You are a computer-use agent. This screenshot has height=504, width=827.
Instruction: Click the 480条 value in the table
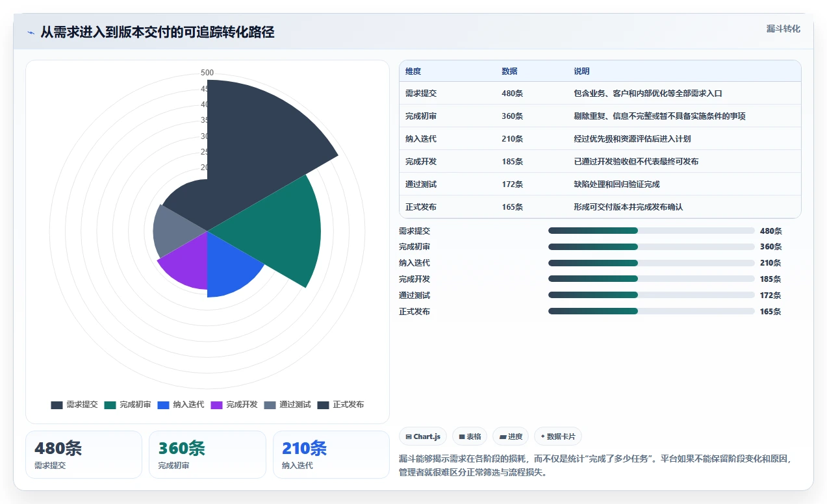[512, 94]
